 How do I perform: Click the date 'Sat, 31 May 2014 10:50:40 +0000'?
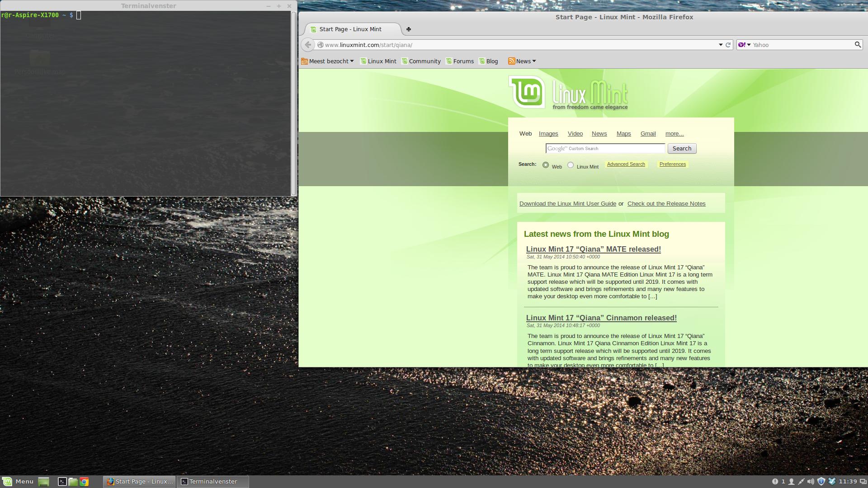[x=563, y=257]
